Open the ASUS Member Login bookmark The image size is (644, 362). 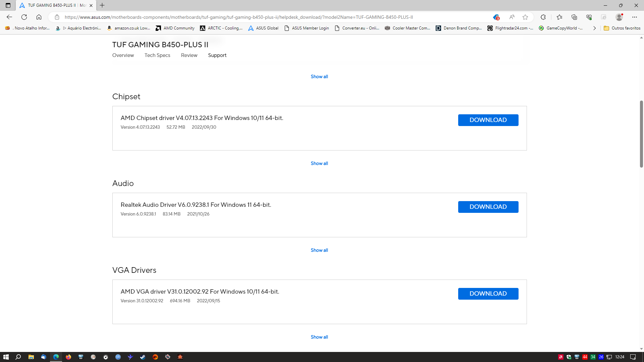click(307, 28)
